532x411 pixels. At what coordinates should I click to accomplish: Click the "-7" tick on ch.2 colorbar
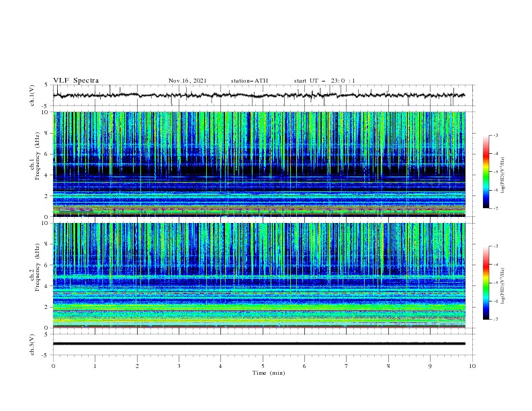[x=496, y=320]
